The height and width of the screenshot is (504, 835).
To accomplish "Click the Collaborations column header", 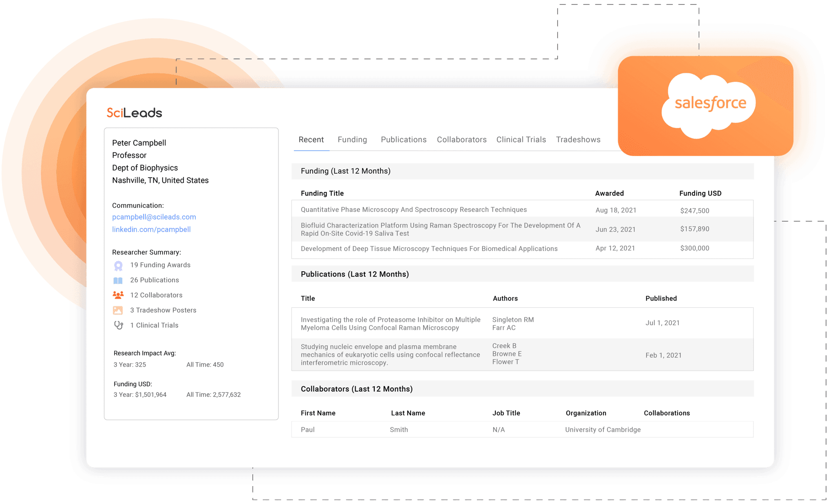I will (x=667, y=413).
